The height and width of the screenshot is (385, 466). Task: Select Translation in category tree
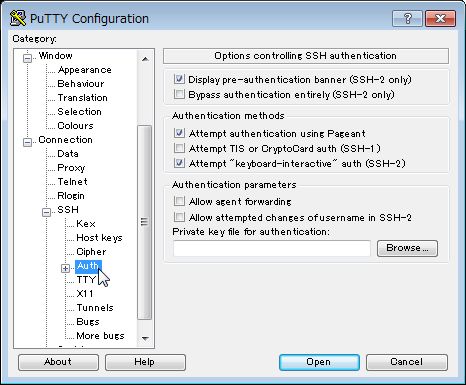pos(82,98)
